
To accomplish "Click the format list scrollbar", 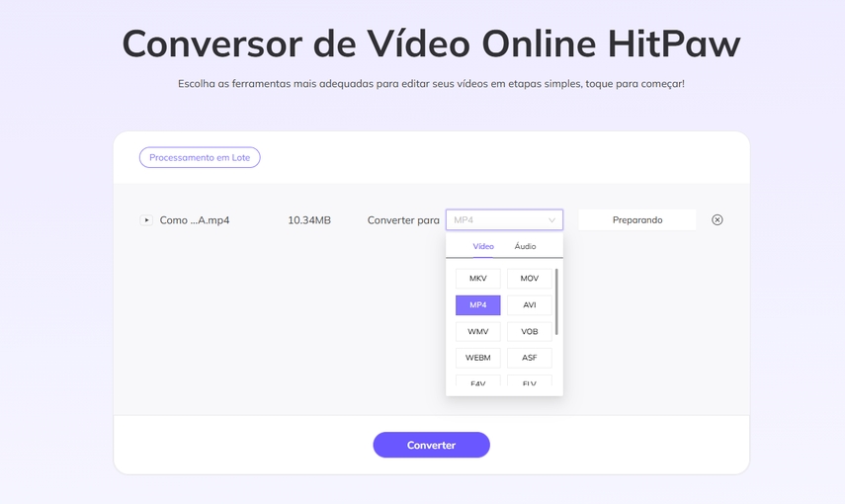I will coord(556,301).
